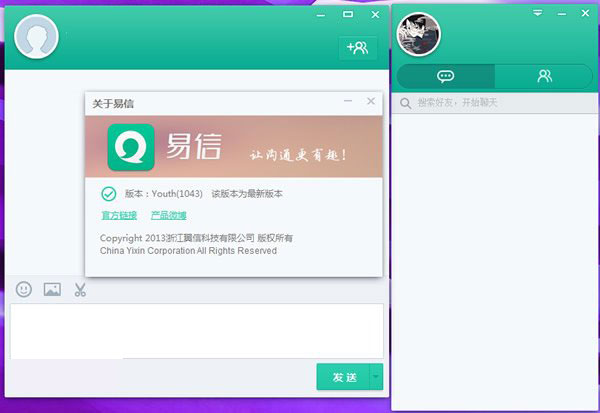Click the 该版本为最新版本 status text
Image resolution: width=600 pixels, height=413 pixels.
(247, 194)
